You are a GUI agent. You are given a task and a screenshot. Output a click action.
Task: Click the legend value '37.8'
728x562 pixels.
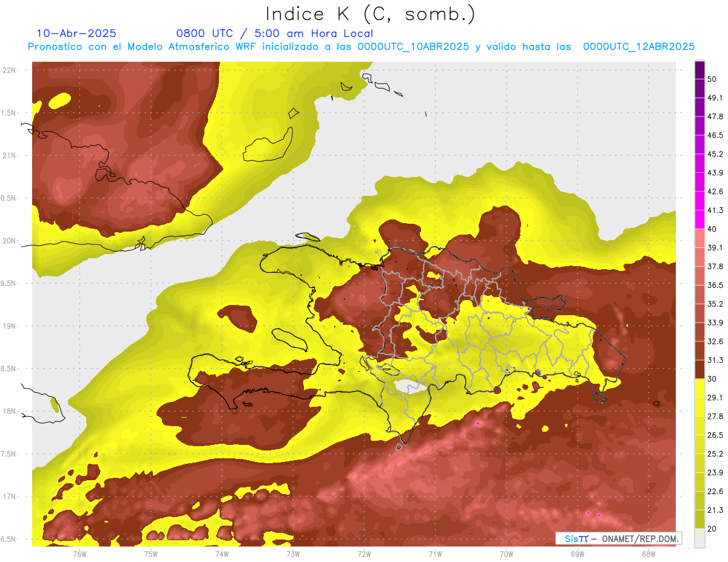[x=715, y=266]
